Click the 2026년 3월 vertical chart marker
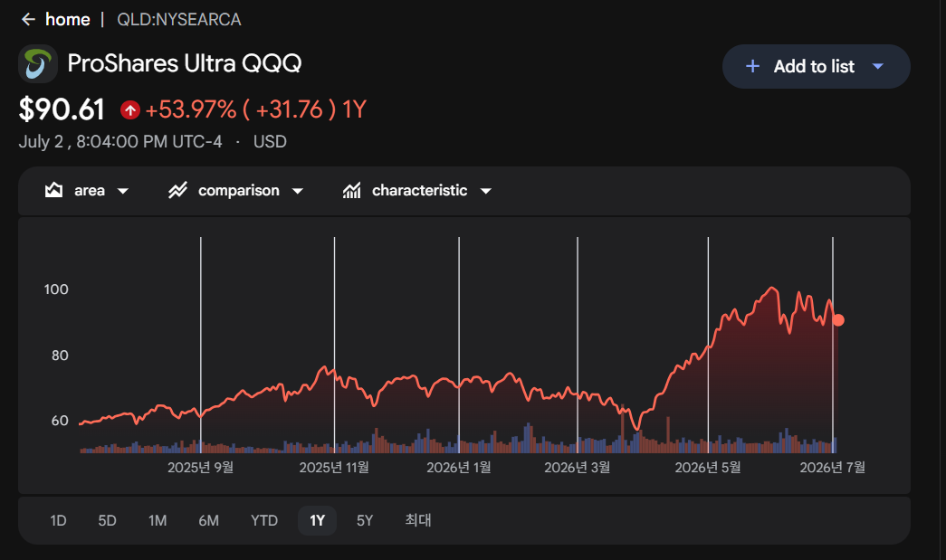 coord(578,345)
